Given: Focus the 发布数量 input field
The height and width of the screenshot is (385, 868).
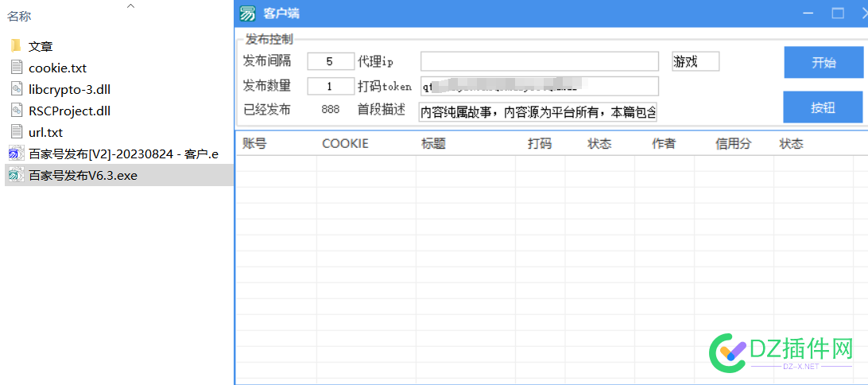Looking at the screenshot, I should 331,87.
